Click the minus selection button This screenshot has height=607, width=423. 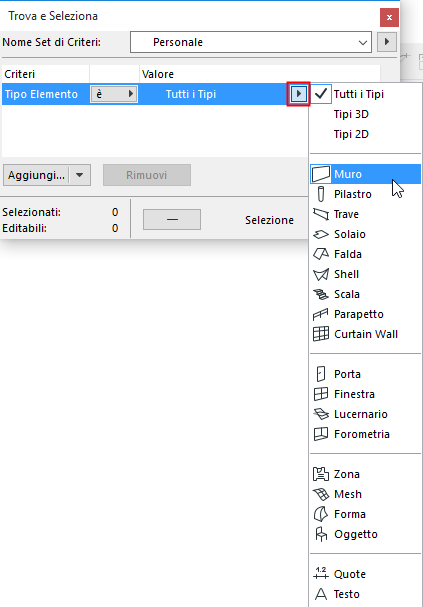172,219
